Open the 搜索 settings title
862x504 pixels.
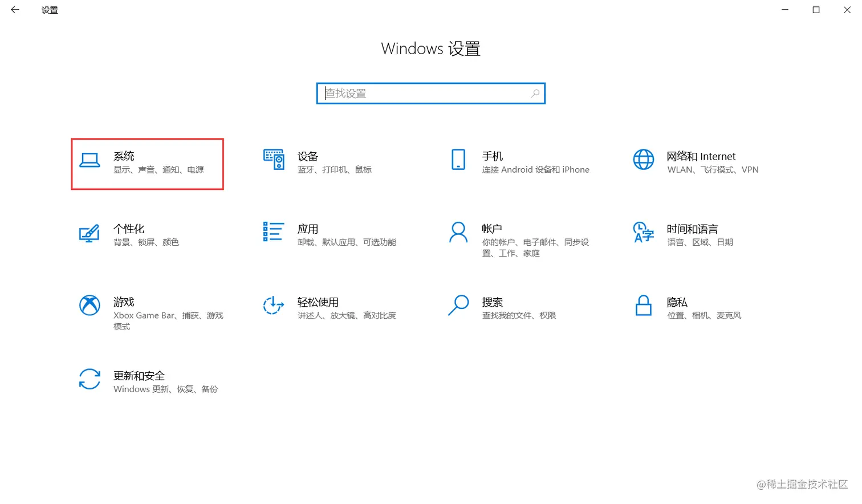click(x=493, y=302)
